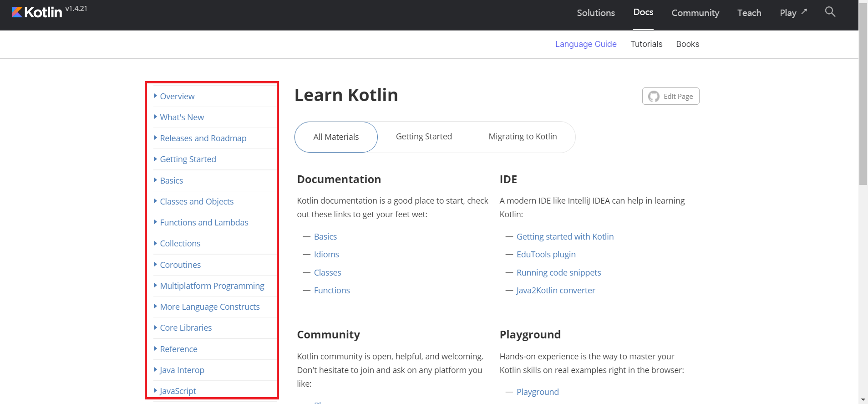Click the GitHub icon on the Edit Page button
This screenshot has height=404, width=868.
(x=654, y=97)
